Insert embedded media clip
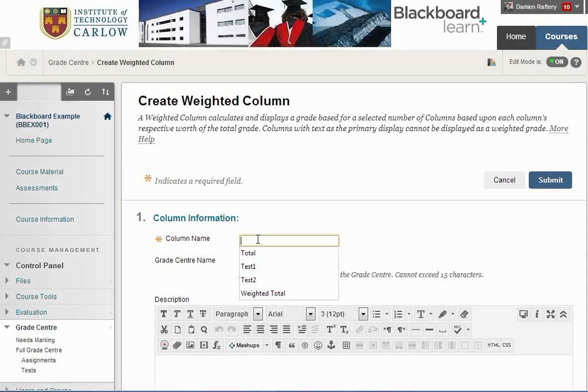The height and width of the screenshot is (392, 588). click(x=203, y=345)
